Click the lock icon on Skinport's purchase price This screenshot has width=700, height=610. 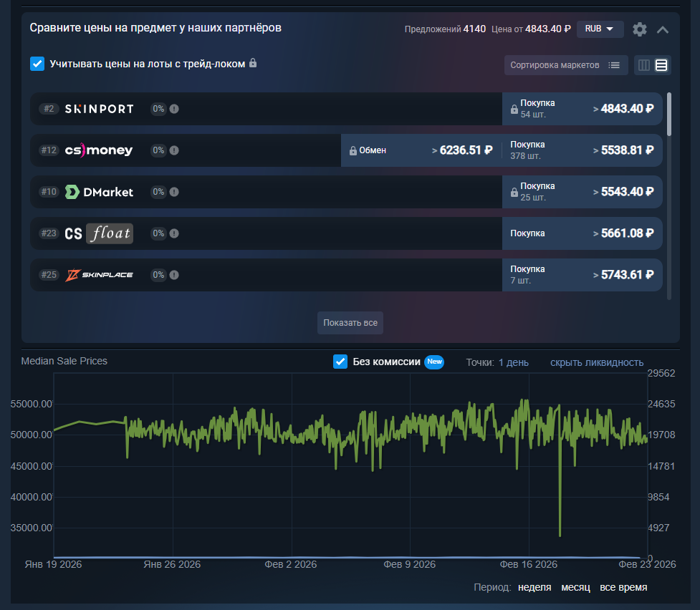515,108
